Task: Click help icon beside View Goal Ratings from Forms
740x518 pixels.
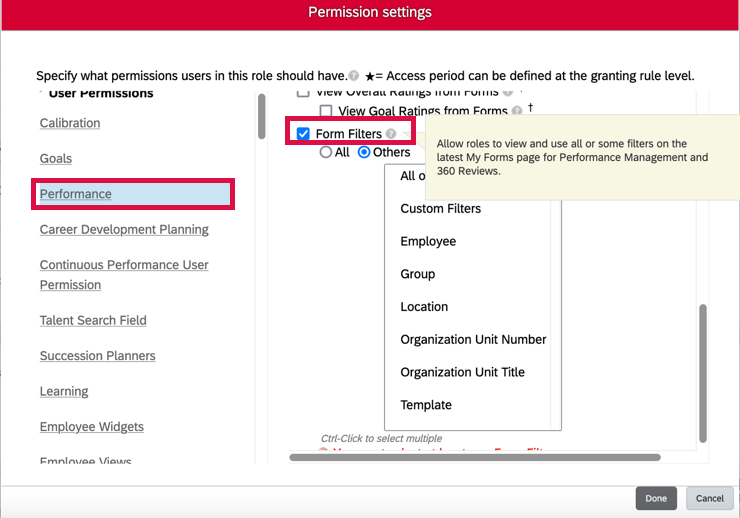Action: pos(517,111)
